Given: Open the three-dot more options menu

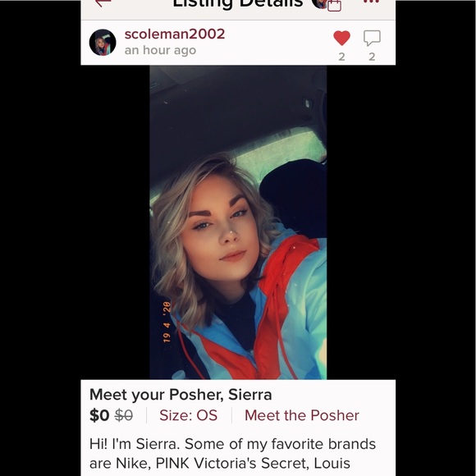Looking at the screenshot, I should pos(371,2).
